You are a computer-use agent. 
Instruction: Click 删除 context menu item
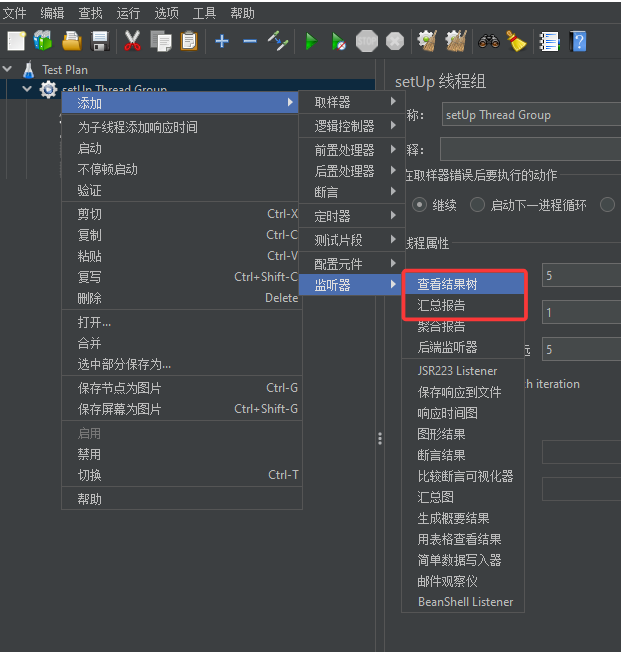coord(180,298)
